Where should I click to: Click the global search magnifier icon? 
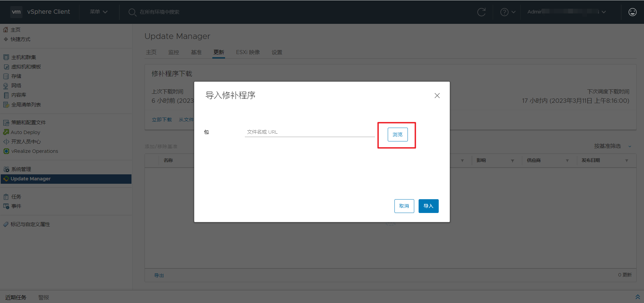point(132,12)
